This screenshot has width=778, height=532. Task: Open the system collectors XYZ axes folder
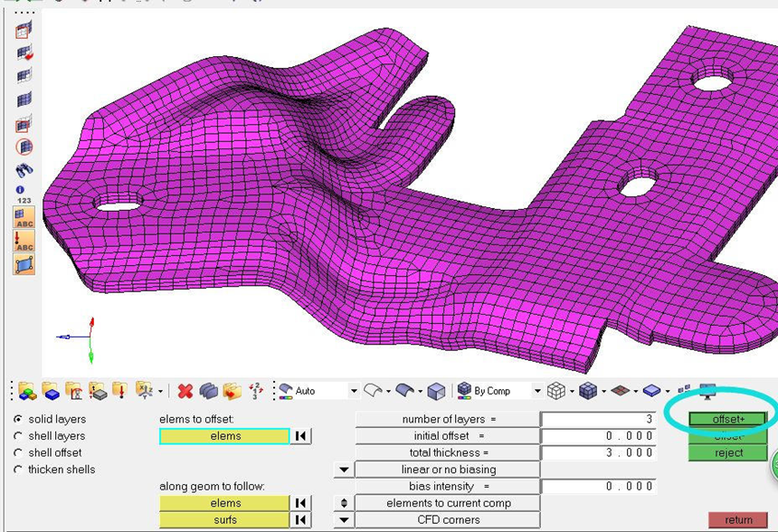pyautogui.click(x=144, y=391)
